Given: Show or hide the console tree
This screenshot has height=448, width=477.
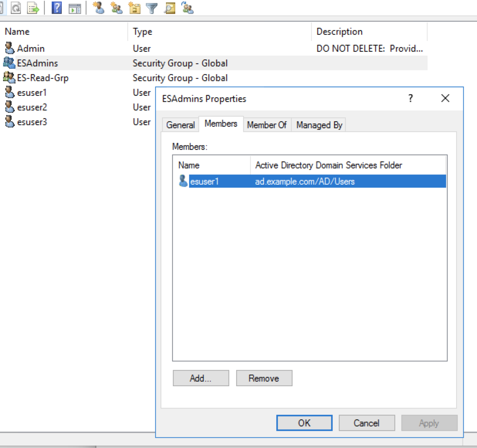Looking at the screenshot, I should tap(74, 8).
